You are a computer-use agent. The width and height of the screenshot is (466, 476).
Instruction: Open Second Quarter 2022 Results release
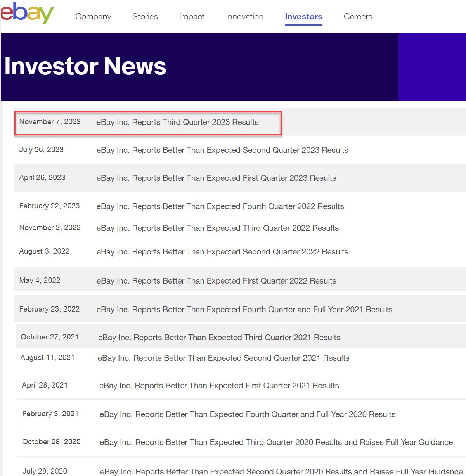(222, 252)
